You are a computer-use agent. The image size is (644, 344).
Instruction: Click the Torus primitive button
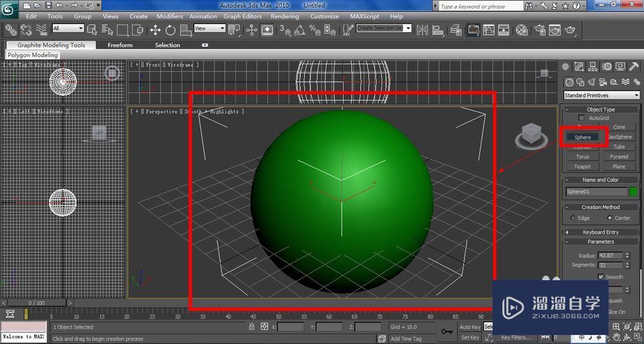pyautogui.click(x=582, y=157)
